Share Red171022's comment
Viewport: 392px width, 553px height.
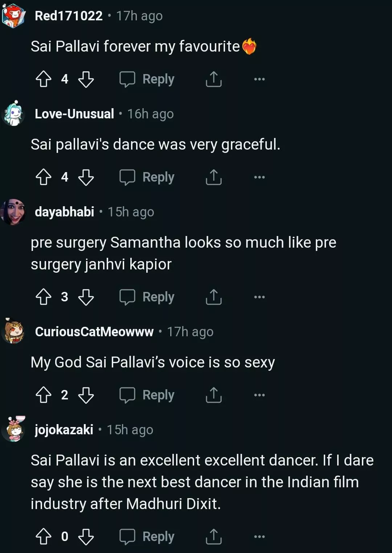213,79
